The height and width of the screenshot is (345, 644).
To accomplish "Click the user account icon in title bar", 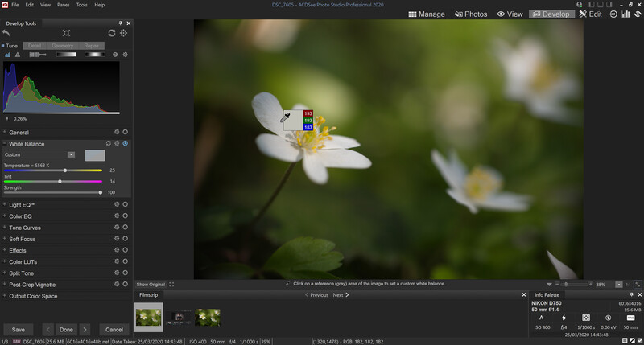I will (579, 5).
